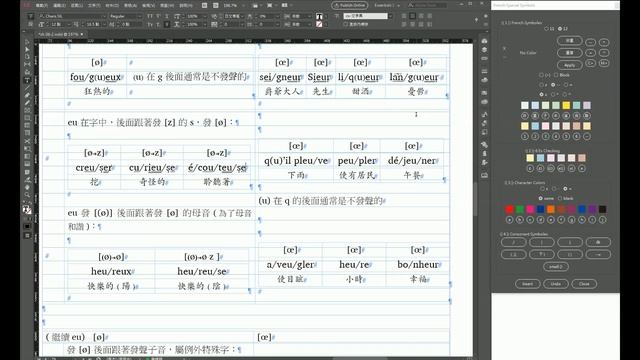Open the 檔案 (F) File menu

(x=42, y=6)
